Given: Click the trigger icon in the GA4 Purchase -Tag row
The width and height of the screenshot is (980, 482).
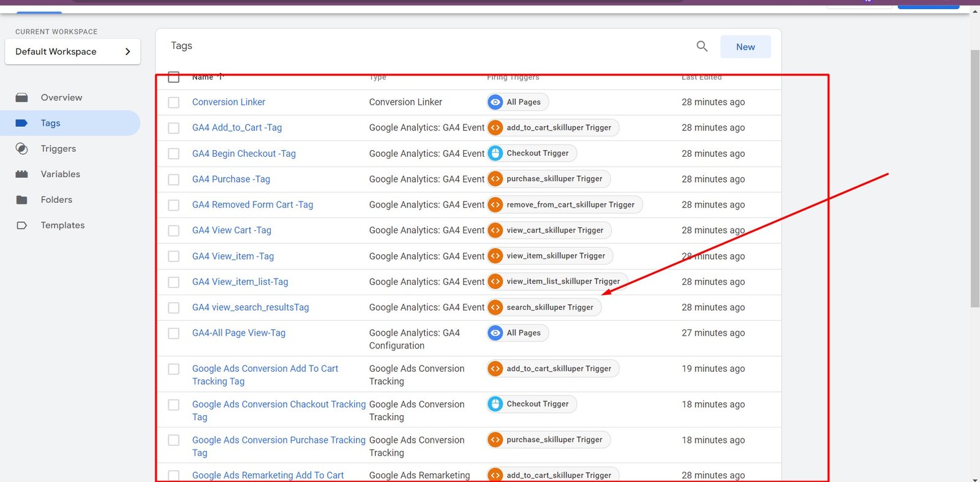Looking at the screenshot, I should coord(496,179).
